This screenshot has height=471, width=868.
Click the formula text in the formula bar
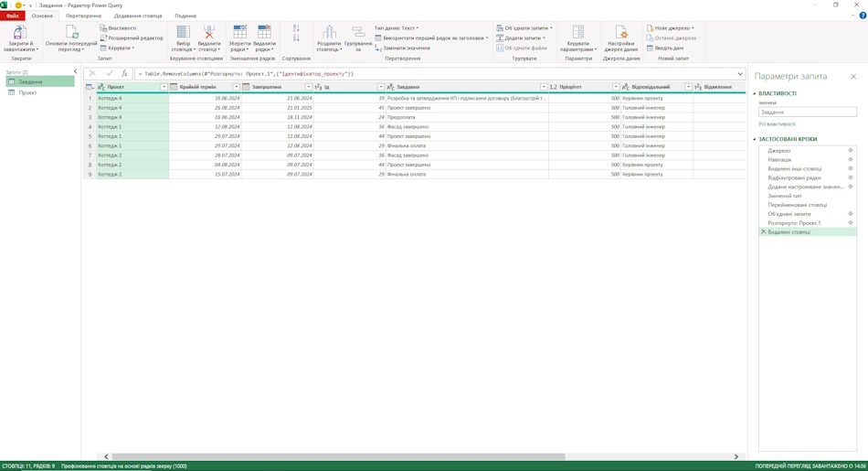click(x=246, y=74)
